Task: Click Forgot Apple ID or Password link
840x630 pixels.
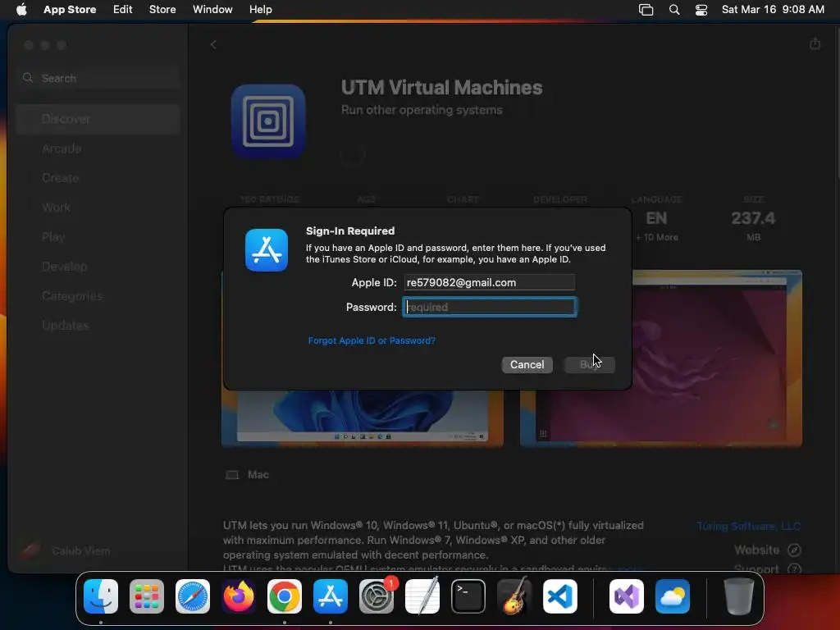Action: pyautogui.click(x=372, y=340)
